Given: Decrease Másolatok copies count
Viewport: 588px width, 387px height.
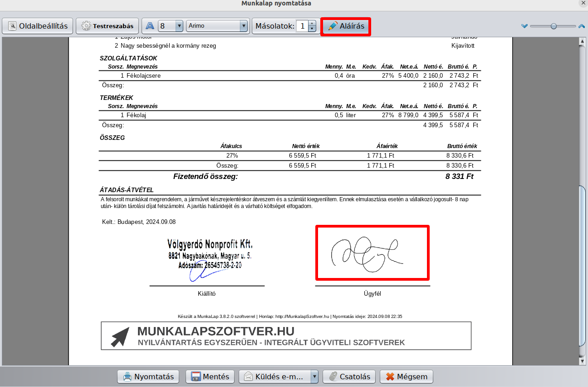Looking at the screenshot, I should click(312, 29).
